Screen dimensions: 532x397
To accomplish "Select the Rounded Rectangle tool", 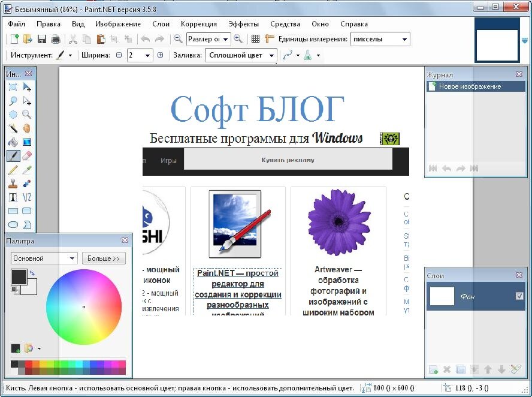I will pyautogui.click(x=27, y=211).
